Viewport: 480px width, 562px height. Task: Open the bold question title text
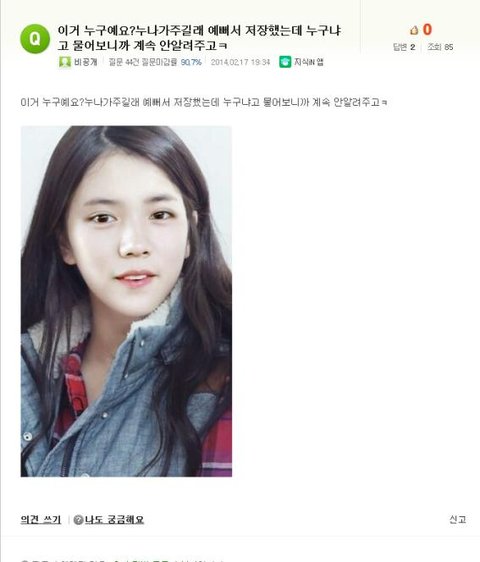click(199, 38)
